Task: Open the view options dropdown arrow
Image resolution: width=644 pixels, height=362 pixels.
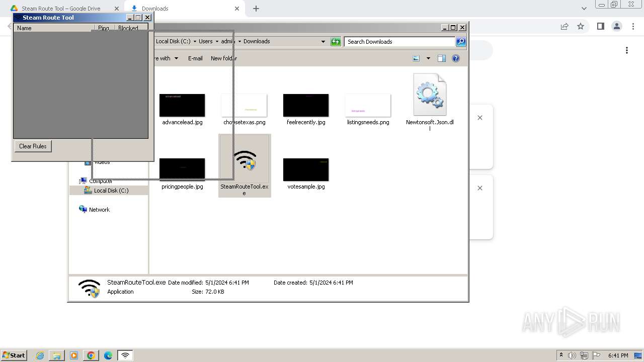Action: [x=428, y=58]
